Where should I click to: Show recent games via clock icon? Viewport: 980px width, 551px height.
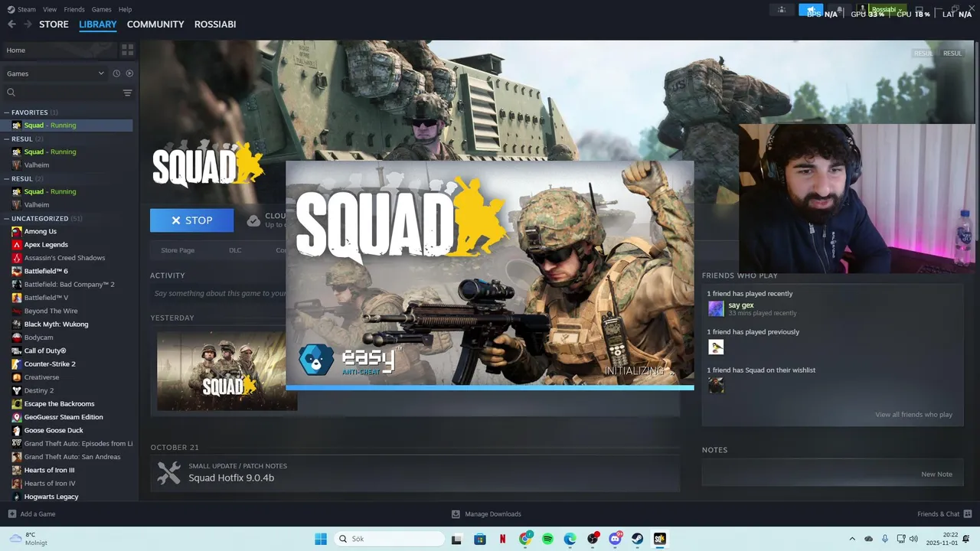tap(116, 73)
